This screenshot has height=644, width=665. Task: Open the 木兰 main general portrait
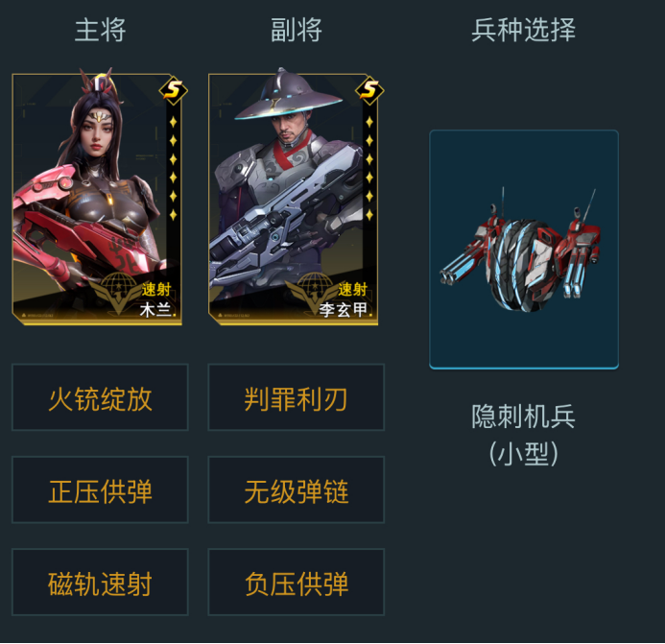pyautogui.click(x=97, y=197)
